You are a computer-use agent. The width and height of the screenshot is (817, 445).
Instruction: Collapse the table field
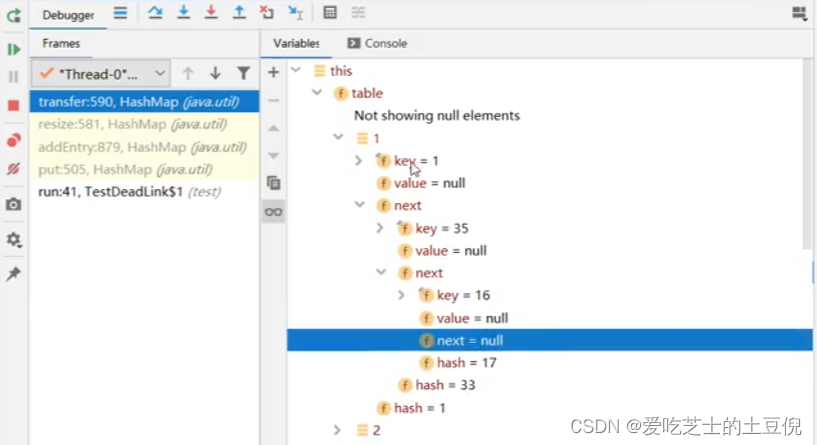click(x=317, y=92)
